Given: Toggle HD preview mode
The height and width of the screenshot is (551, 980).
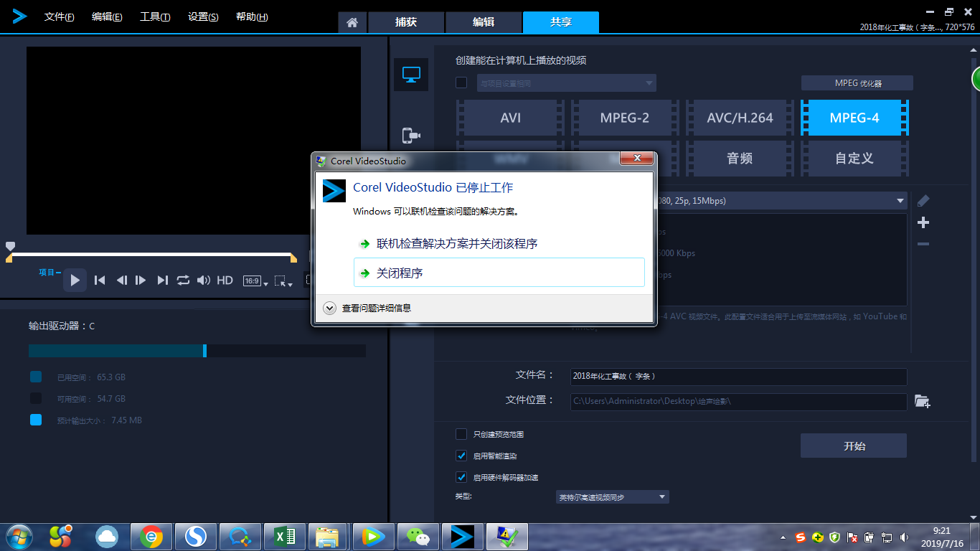Looking at the screenshot, I should (x=225, y=281).
